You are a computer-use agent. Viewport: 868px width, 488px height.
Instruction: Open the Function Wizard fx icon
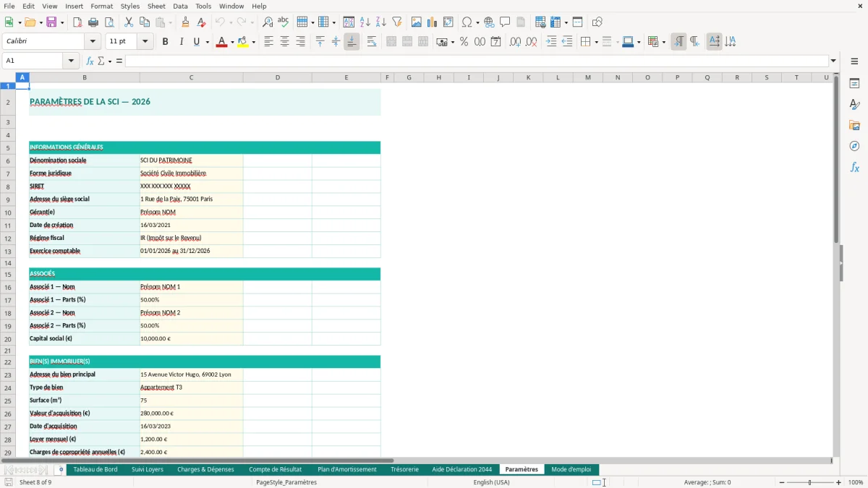tap(90, 61)
